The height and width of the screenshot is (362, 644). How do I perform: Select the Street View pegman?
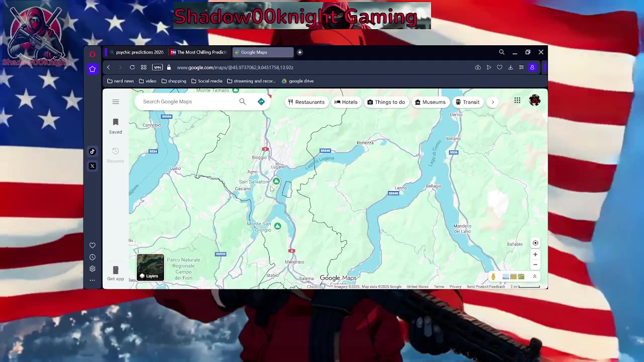(493, 277)
